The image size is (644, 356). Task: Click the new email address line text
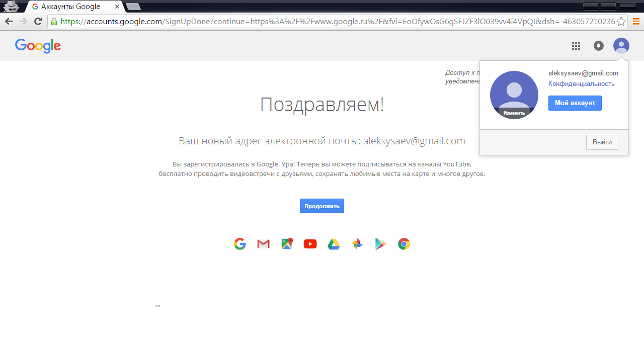[x=322, y=141]
